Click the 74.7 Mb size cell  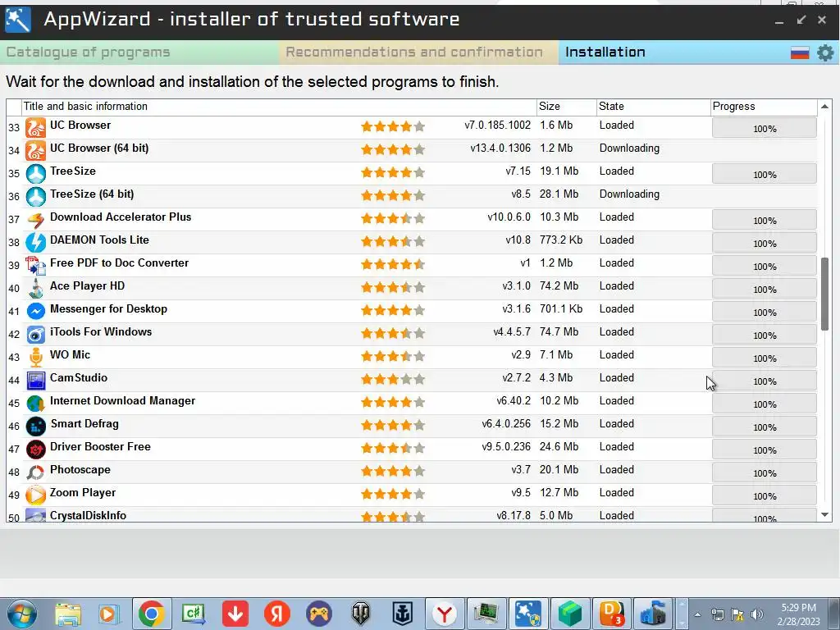pyautogui.click(x=559, y=331)
